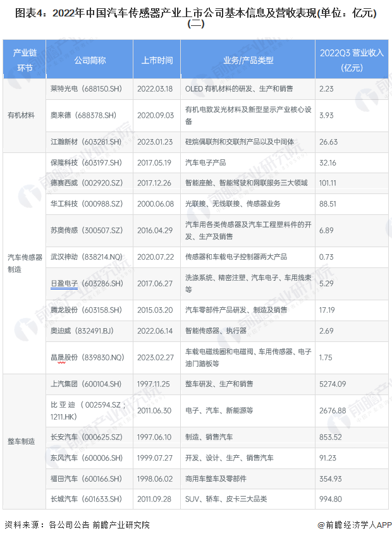Image resolution: width=392 pixels, height=538 pixels.
Task: Click the 业务/产品类型 column header
Action: tap(248, 60)
